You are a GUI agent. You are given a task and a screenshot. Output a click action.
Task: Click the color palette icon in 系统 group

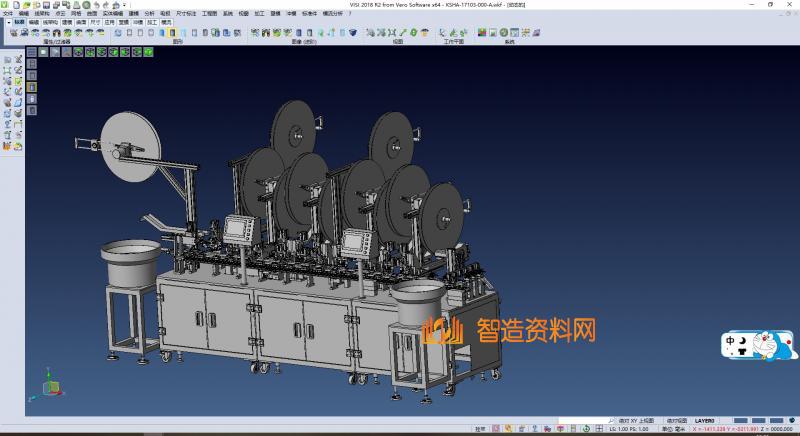pyautogui.click(x=482, y=33)
